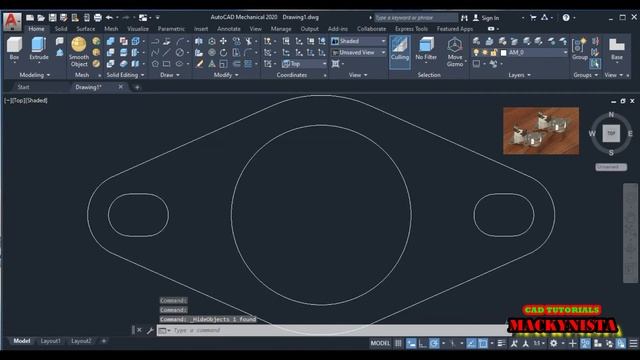Click the Help question mark icon
The width and height of the screenshot is (640, 360).
point(566,18)
